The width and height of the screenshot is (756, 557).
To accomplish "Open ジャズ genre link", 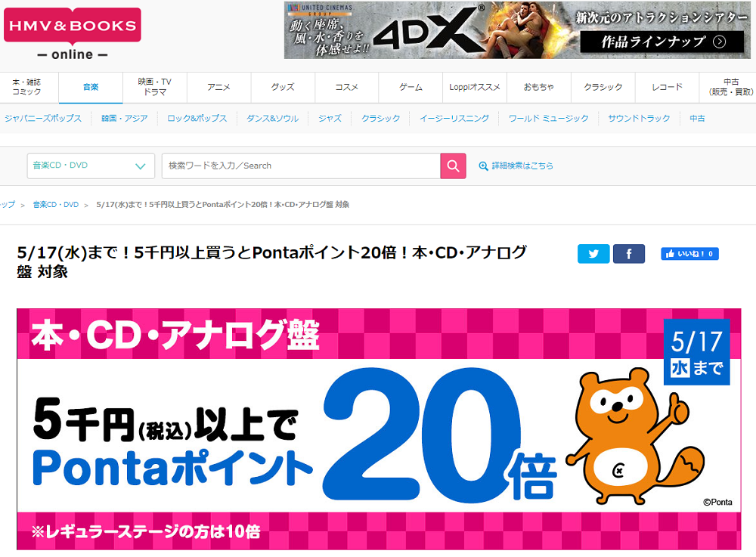I will click(x=330, y=118).
